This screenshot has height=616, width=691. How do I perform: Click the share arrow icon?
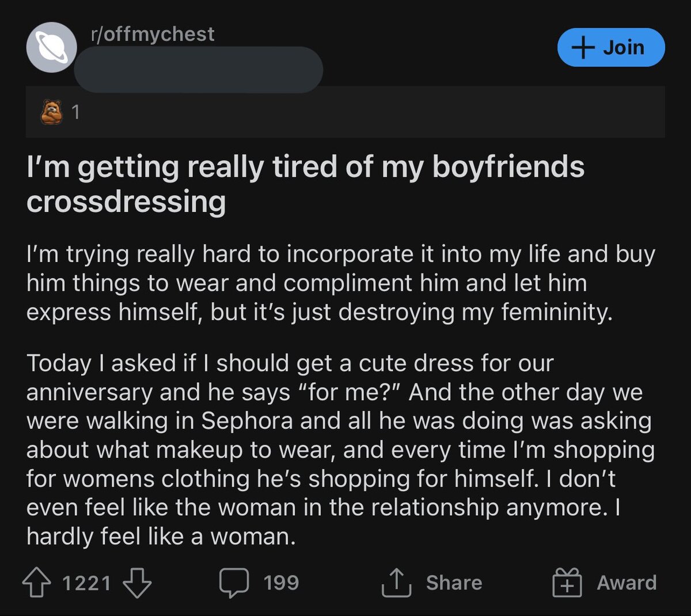[396, 583]
